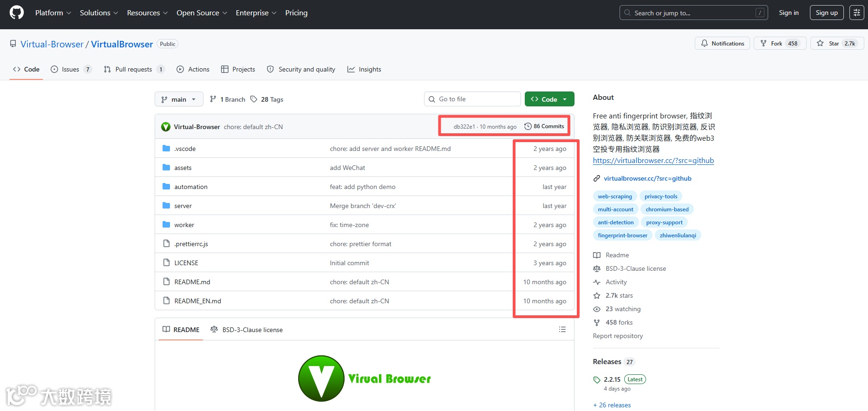This screenshot has height=411, width=868.
Task: Select the zhiwenliulanqi topic tag
Action: (678, 235)
